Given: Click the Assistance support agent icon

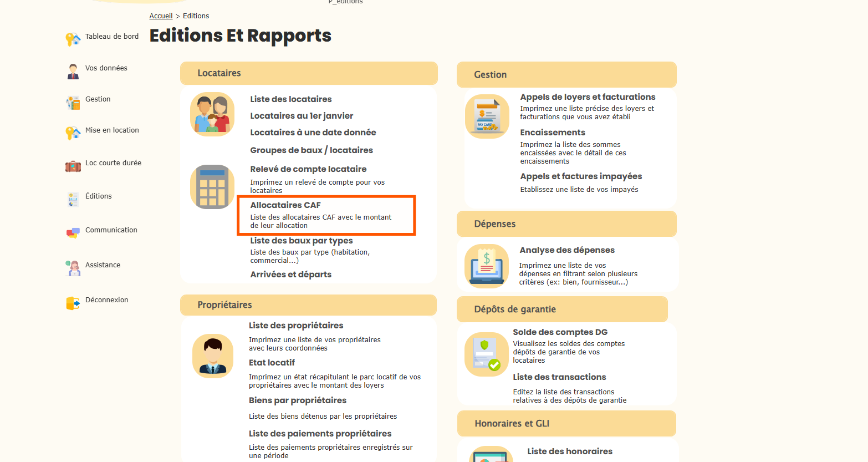Looking at the screenshot, I should click(x=73, y=268).
